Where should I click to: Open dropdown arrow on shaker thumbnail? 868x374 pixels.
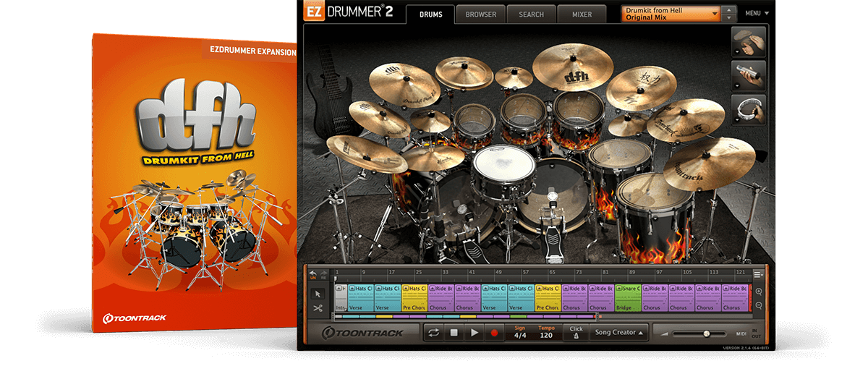[x=737, y=85]
